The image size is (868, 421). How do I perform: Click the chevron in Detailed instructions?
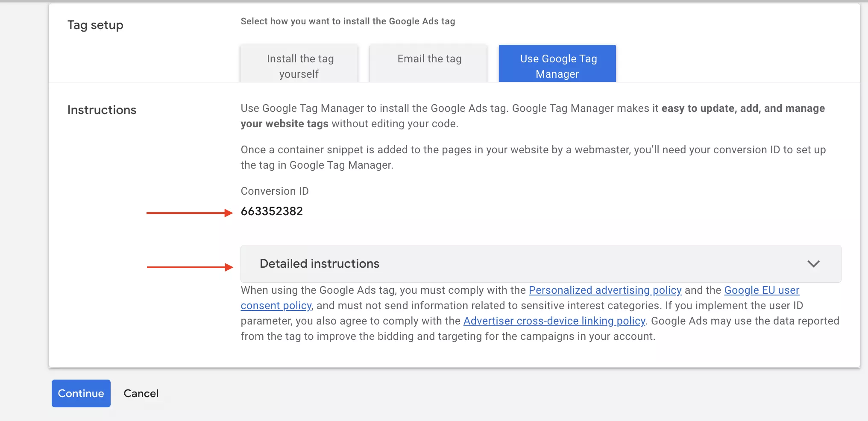(813, 264)
